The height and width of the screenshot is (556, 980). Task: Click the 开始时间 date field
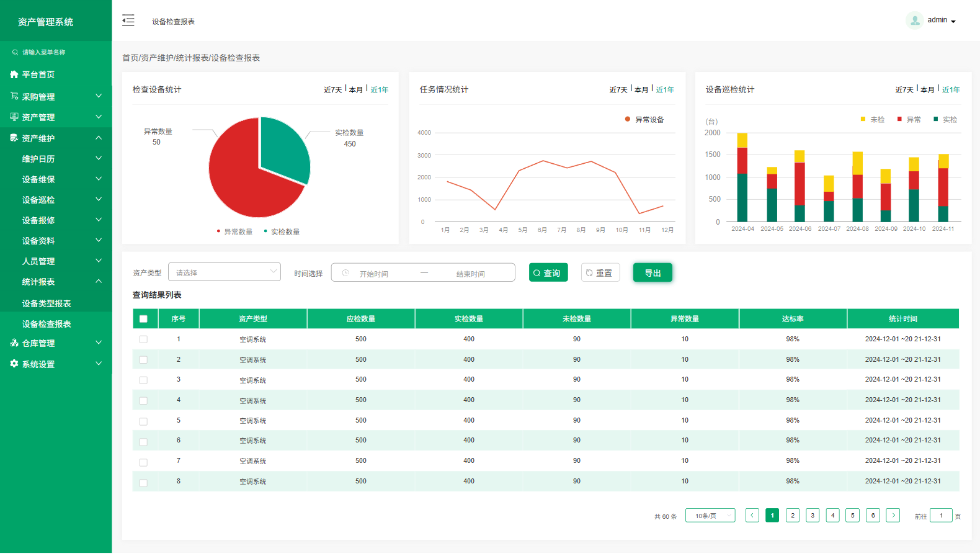374,274
